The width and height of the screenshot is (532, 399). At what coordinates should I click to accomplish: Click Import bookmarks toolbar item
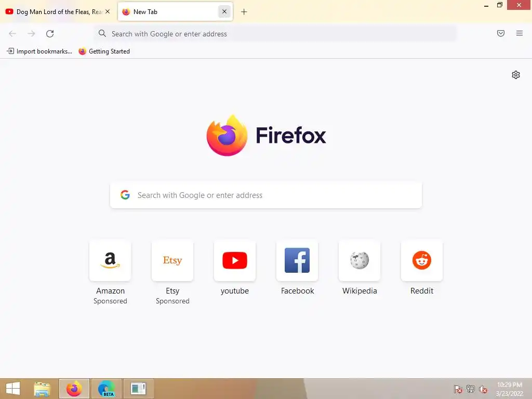click(x=39, y=51)
